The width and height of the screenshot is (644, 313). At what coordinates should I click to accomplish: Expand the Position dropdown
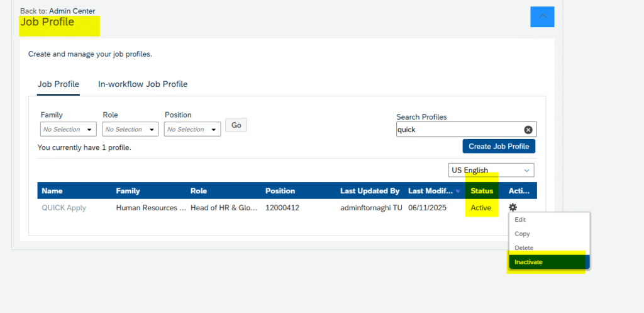(x=192, y=129)
